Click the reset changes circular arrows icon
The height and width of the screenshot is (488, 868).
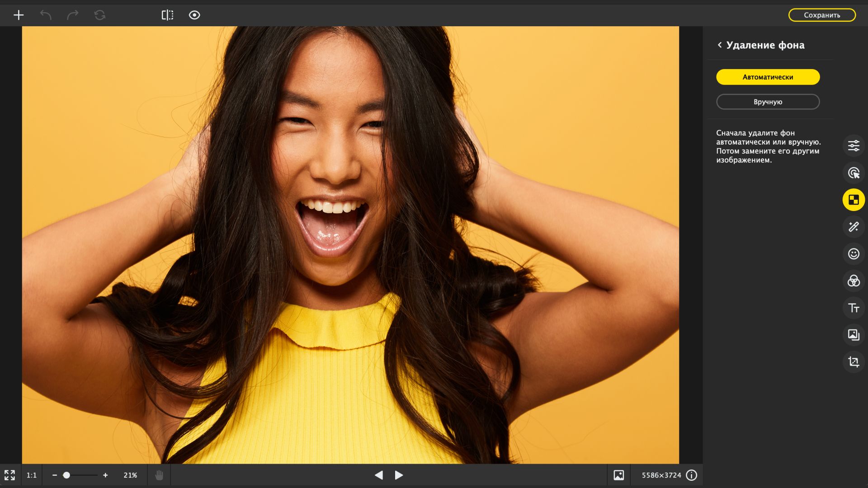[x=100, y=15]
